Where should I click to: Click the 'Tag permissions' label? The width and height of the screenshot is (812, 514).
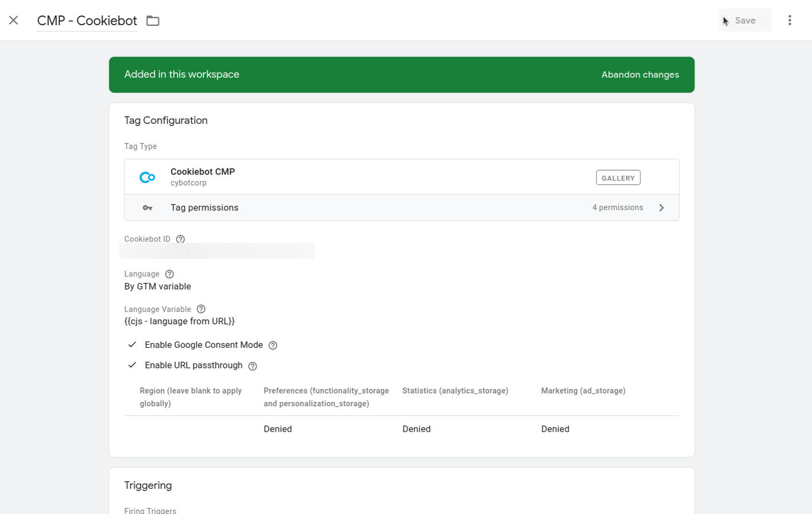tap(204, 208)
